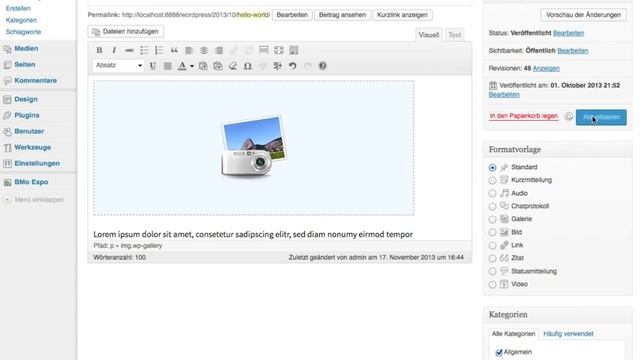Open the Häufig verwendet tab
The height and width of the screenshot is (360, 640).
coord(568,334)
